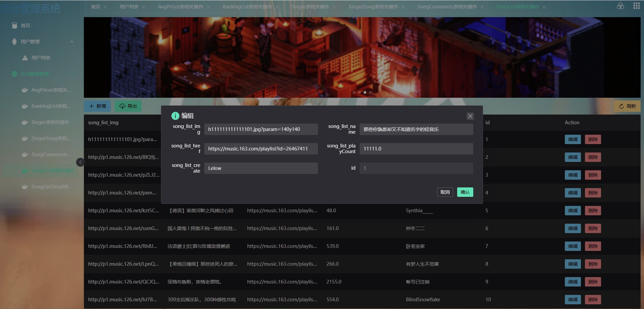Switch to the 用户列表 tab
The width and height of the screenshot is (644, 309).
[129, 7]
